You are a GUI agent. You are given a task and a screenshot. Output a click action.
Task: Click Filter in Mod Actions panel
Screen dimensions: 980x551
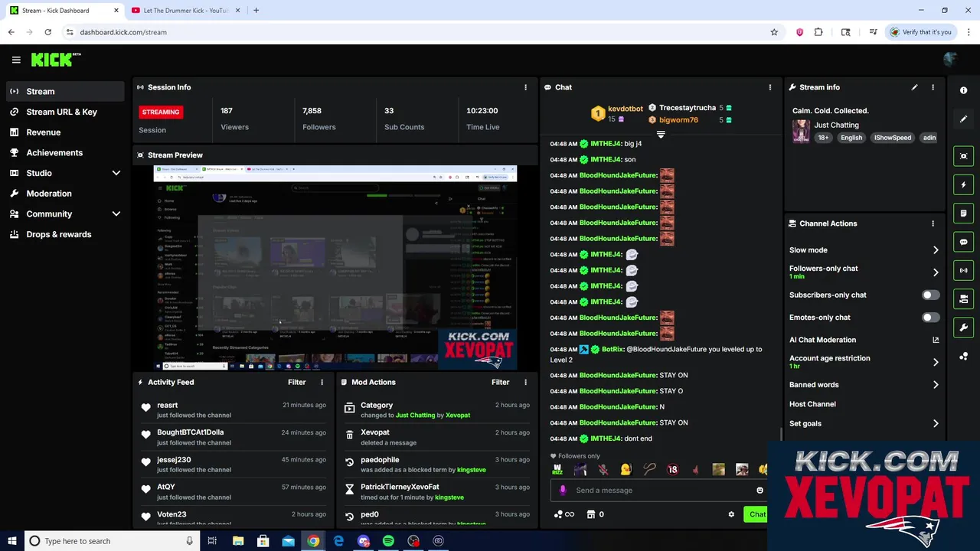click(501, 382)
